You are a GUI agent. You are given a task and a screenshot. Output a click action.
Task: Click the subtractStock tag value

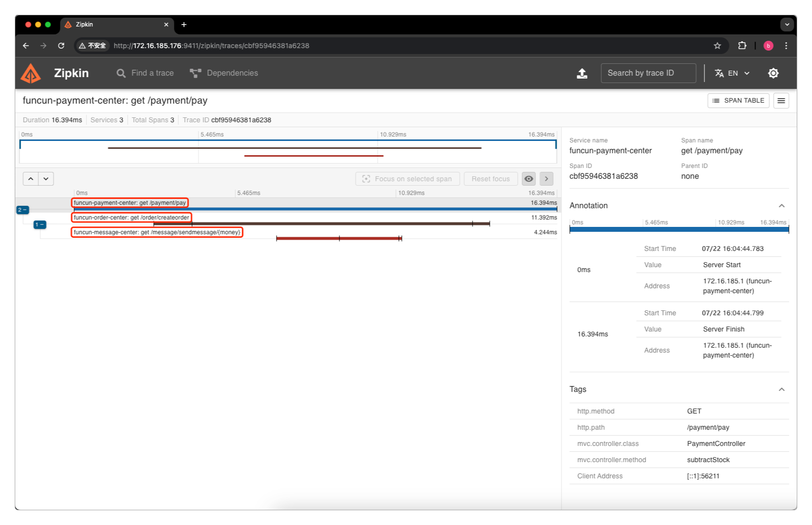click(x=708, y=460)
